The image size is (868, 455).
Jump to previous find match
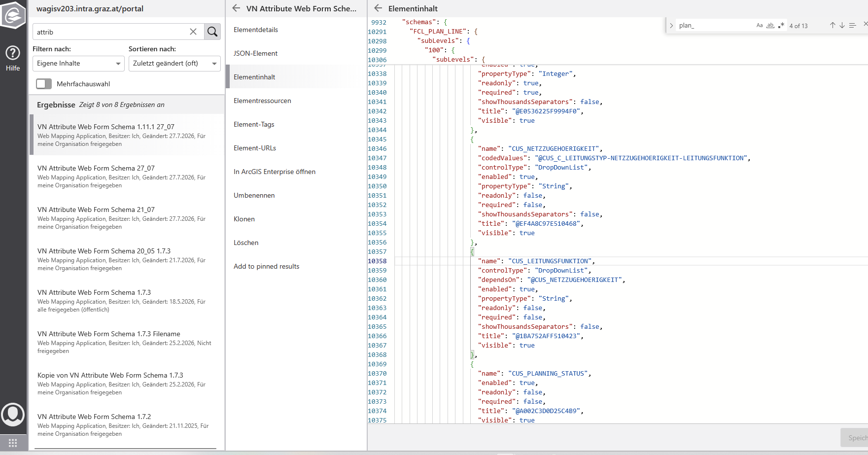[833, 26]
